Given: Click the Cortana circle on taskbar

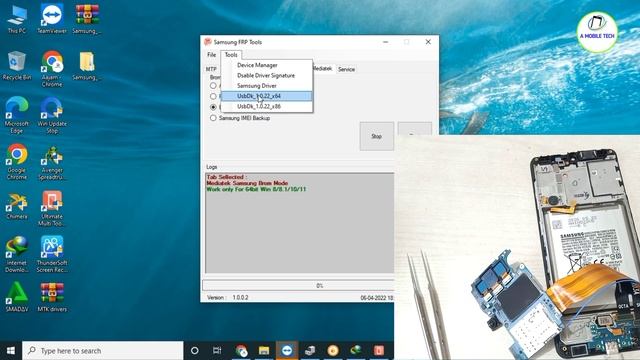Looking at the screenshot, I should click(195, 351).
